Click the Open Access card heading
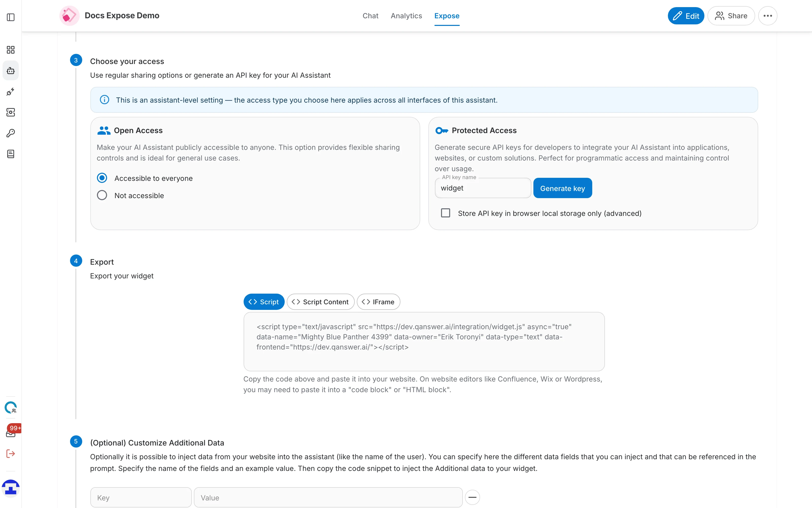812x508 pixels. (x=138, y=130)
